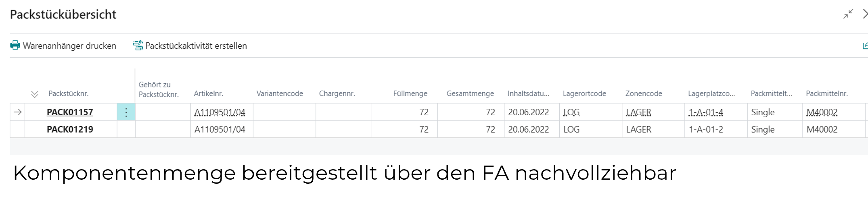Screen dimensions: 868x197
Task: Choose Packstückaktivität erstellen action
Action: coord(196,46)
